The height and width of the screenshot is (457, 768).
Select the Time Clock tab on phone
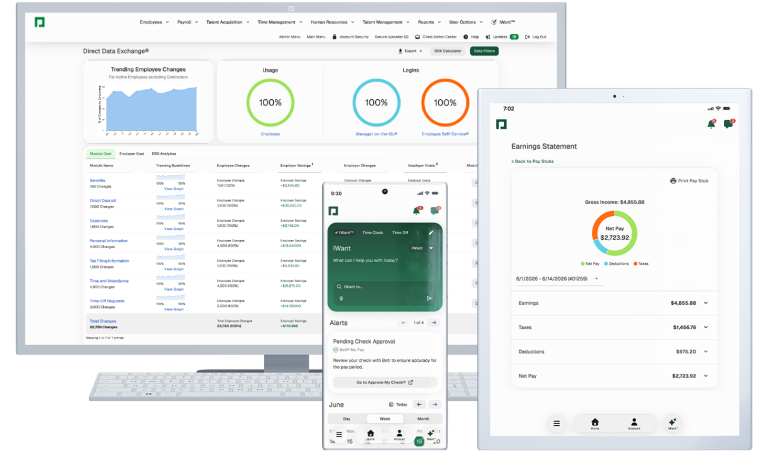coord(372,233)
